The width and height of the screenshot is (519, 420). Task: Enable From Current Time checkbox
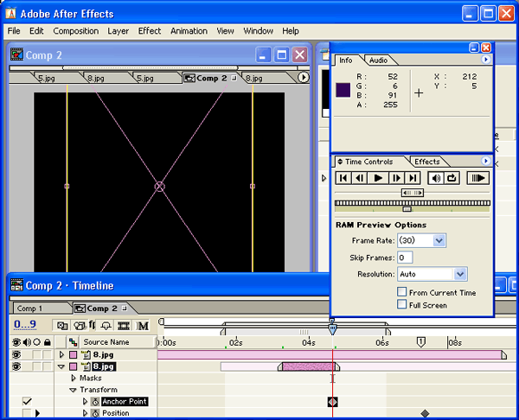[x=402, y=292]
